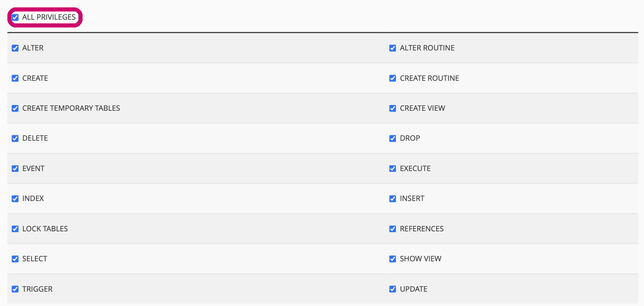Toggle the UPDATE privilege checkbox
Screen dimensions: 644x306
tap(393, 289)
